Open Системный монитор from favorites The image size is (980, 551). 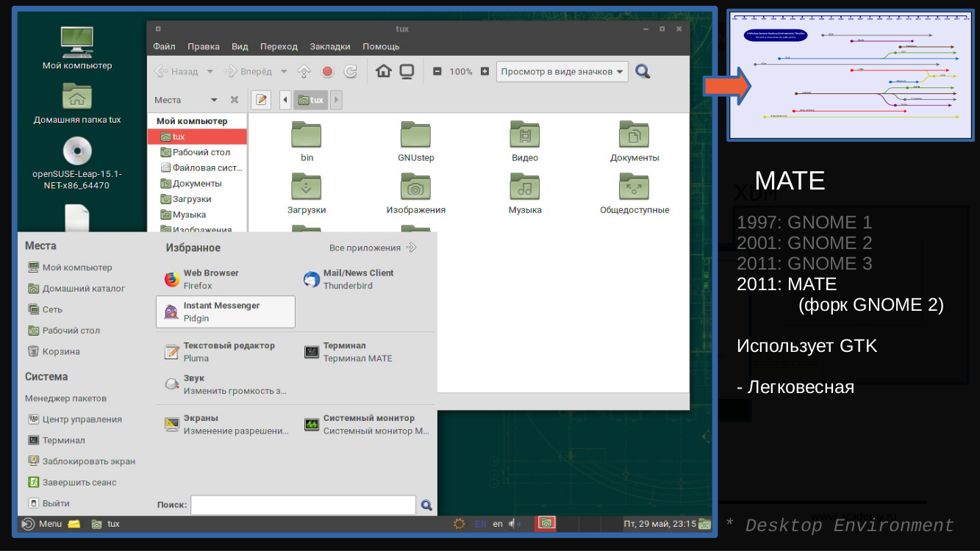coord(365,424)
